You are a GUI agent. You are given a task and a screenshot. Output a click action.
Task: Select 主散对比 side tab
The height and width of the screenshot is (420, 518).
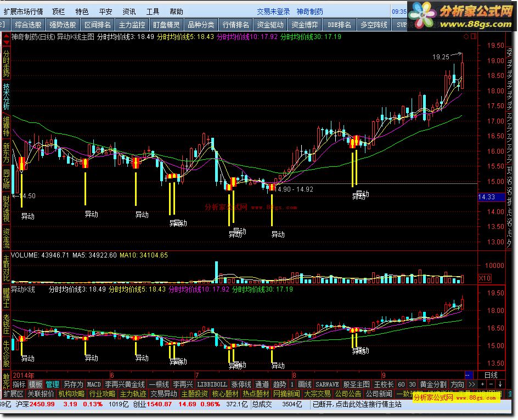6,267
